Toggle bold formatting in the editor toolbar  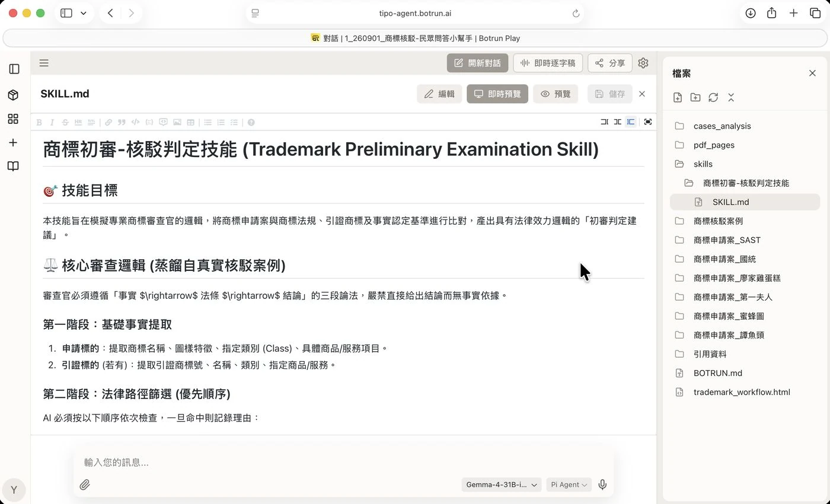[39, 122]
